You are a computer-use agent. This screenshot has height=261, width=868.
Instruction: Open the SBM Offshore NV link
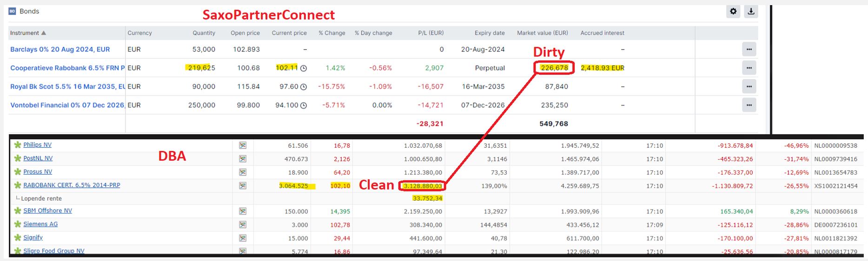(47, 211)
